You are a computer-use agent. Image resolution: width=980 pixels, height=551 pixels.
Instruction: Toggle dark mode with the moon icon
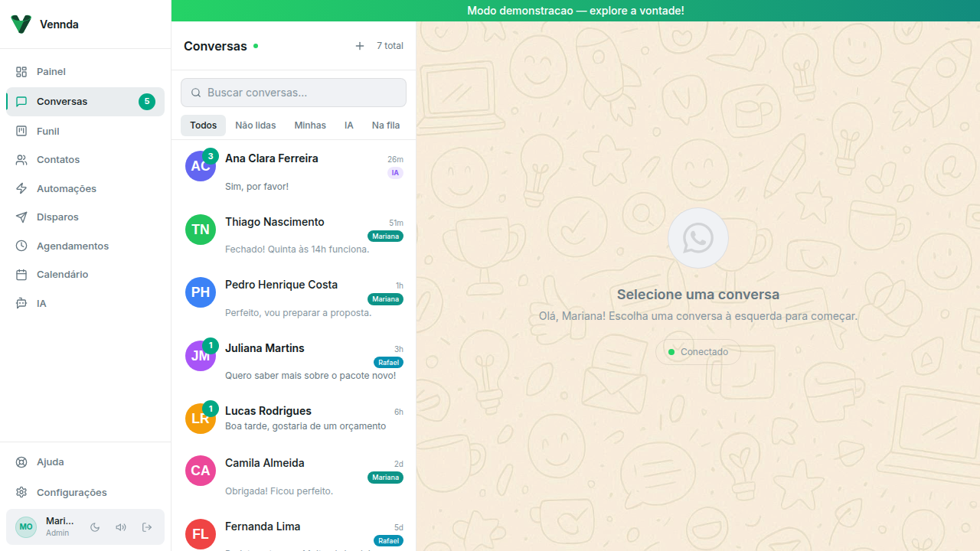click(x=95, y=527)
